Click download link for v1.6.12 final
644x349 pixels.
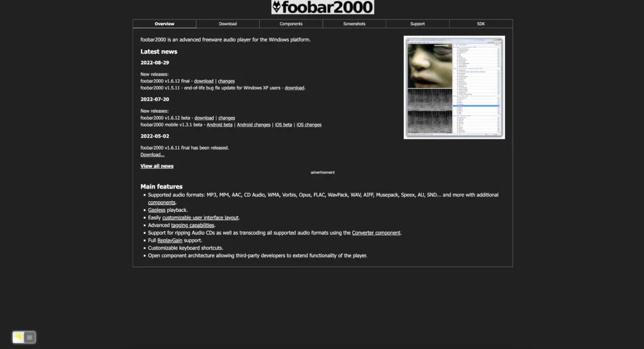point(204,81)
